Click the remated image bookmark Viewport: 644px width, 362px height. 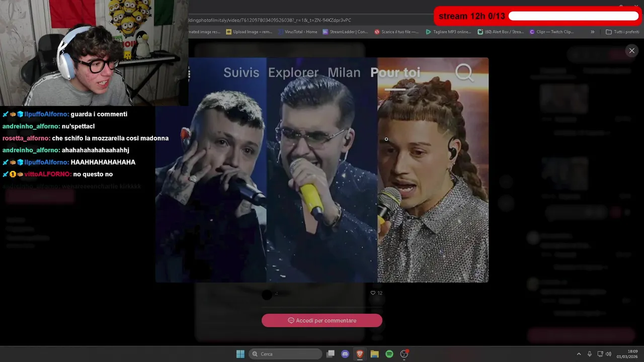click(x=205, y=32)
